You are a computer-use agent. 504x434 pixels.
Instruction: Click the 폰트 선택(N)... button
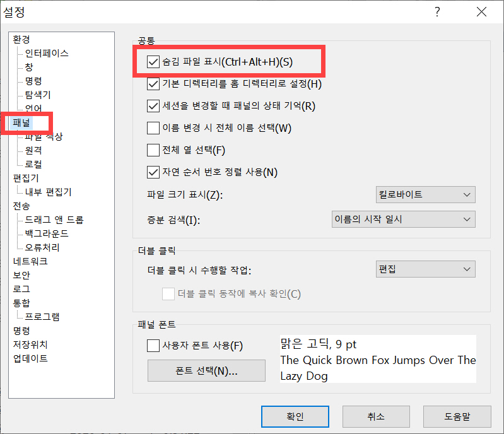coord(206,371)
